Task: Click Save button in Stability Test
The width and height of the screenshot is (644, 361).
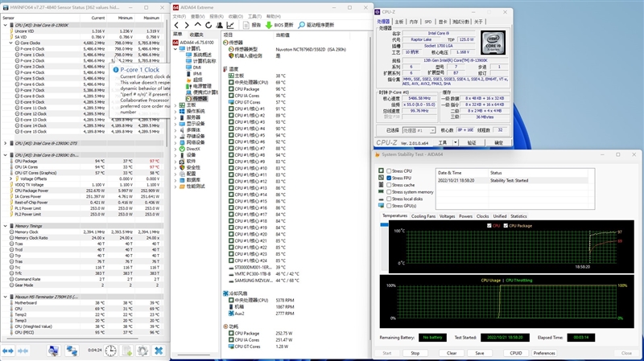Action: pyautogui.click(x=480, y=353)
